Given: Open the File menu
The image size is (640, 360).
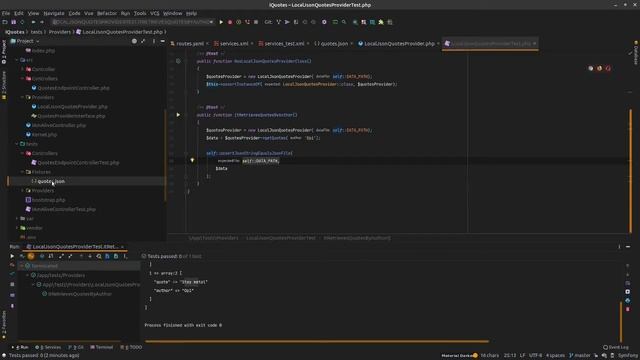Looking at the screenshot, I should (6, 13).
